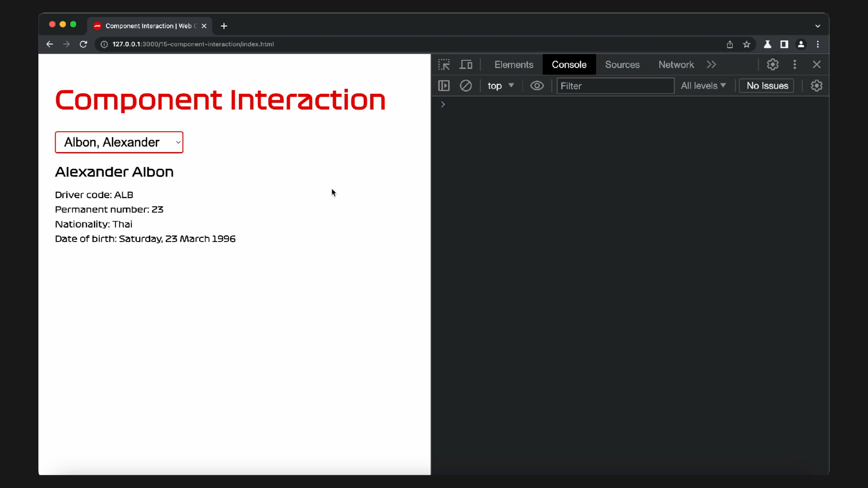Open the Albon, Alexander driver dropdown

pyautogui.click(x=119, y=142)
